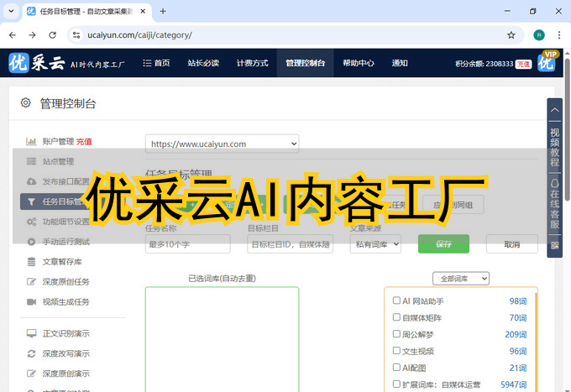Click the 深度原创任务 edit icon
The width and height of the screenshot is (571, 392).
coord(31,282)
